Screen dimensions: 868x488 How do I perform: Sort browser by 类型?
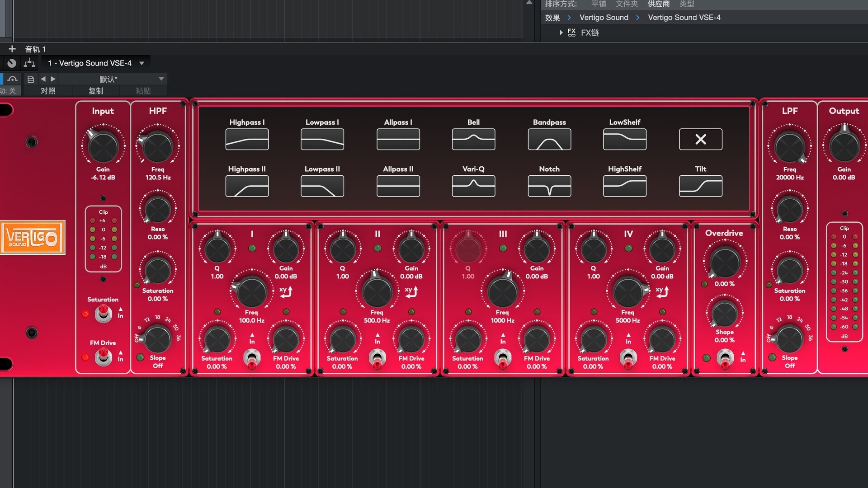(686, 4)
